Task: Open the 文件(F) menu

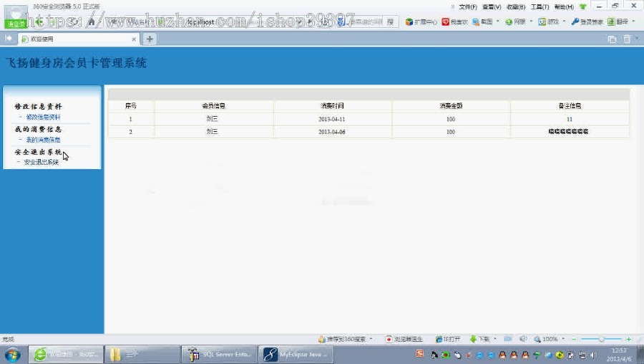Action: [x=468, y=7]
